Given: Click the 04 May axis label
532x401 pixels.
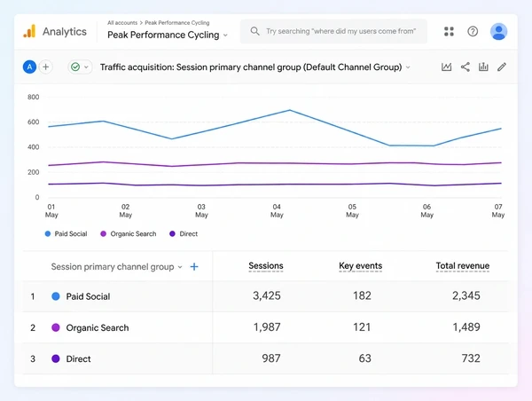Looking at the screenshot, I should [x=277, y=211].
